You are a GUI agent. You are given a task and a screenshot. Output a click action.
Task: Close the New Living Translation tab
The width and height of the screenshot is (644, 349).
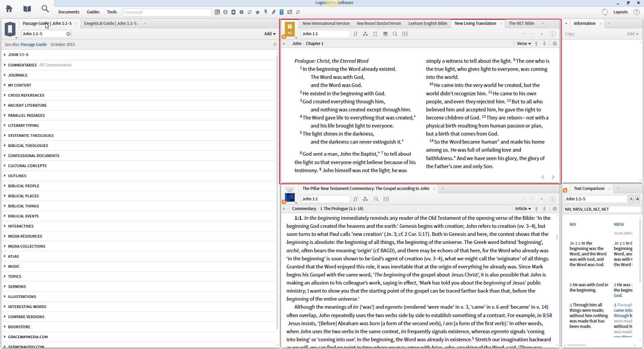pos(501,23)
